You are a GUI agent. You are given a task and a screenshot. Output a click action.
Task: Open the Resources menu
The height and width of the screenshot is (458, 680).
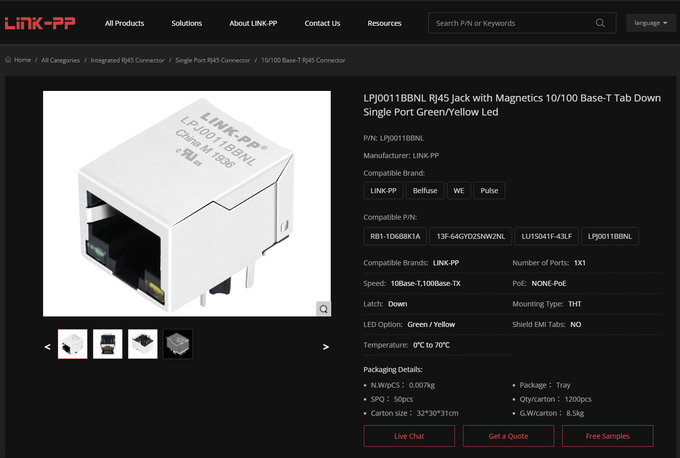[384, 23]
